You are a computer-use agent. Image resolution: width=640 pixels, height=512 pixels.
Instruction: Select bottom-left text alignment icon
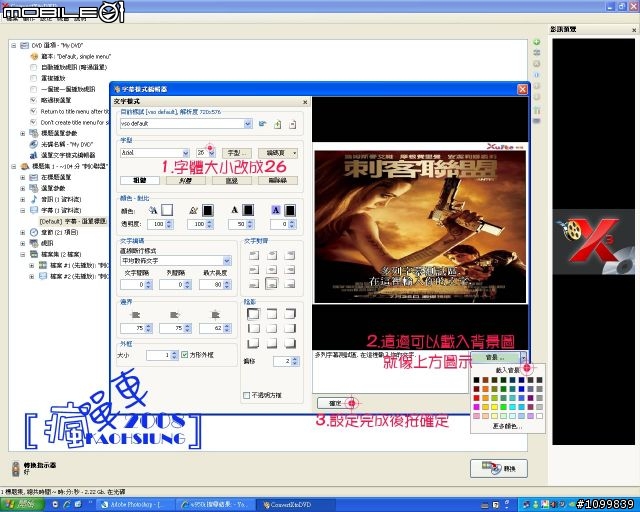point(254,284)
